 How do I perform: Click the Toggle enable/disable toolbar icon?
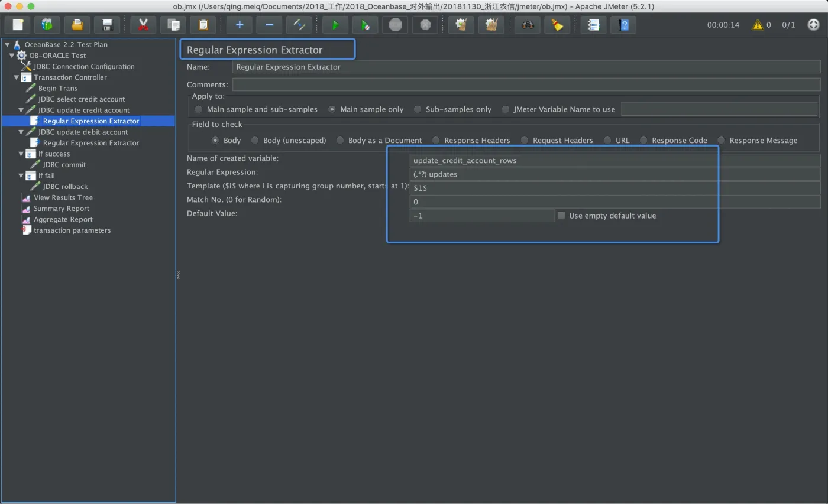point(299,25)
